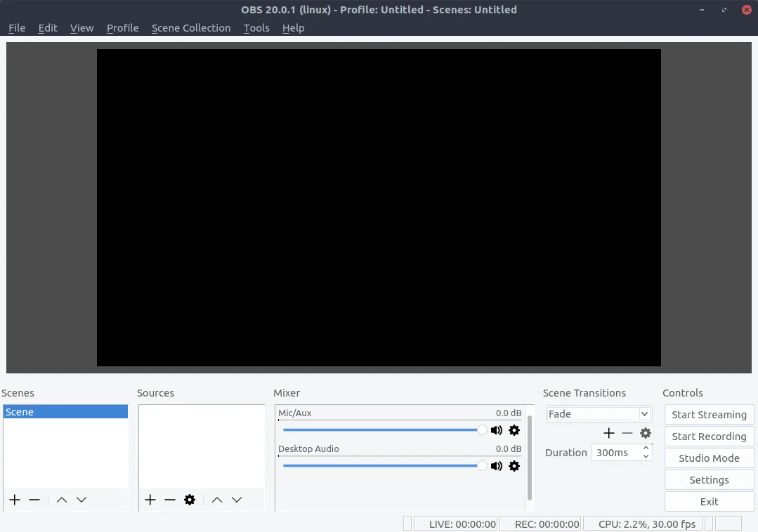
Task: Add a scene transition with plus icon
Action: [x=609, y=434]
